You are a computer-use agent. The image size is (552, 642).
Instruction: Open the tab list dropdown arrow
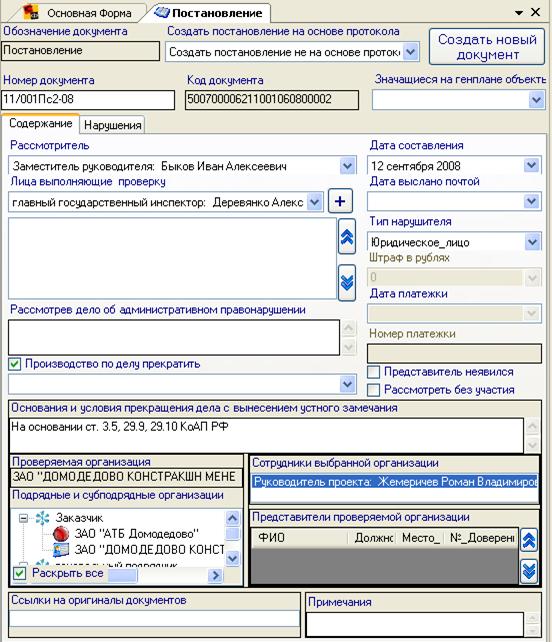tap(519, 13)
